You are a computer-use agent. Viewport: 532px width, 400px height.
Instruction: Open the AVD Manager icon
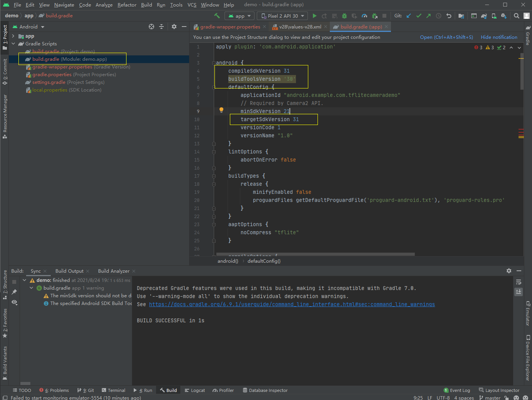[x=494, y=16]
